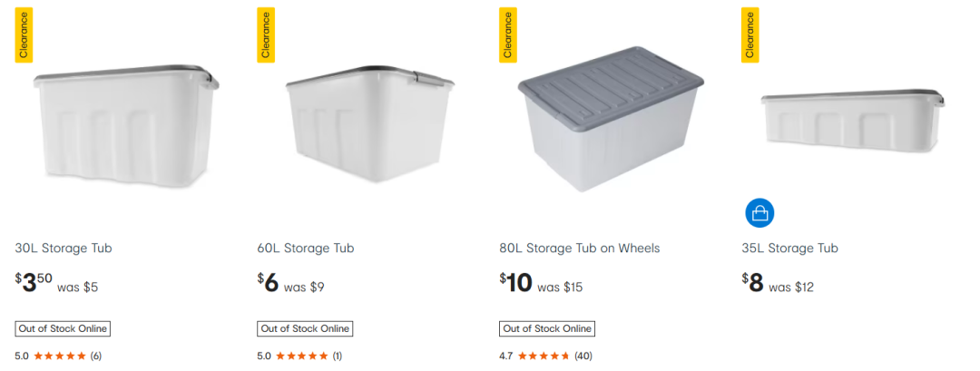
Task: Click the Clearance badge on 60L tub
Action: tap(266, 35)
